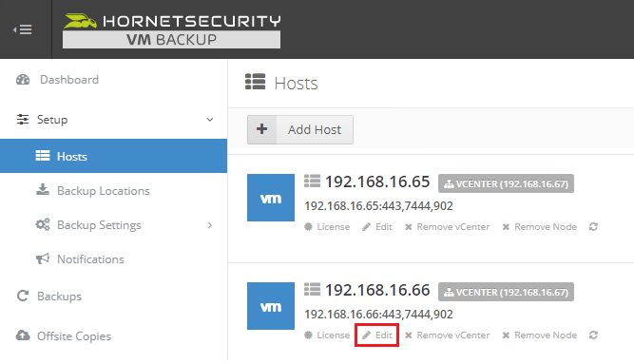Click the refresh icon for host 192.168.16.65

[593, 227]
